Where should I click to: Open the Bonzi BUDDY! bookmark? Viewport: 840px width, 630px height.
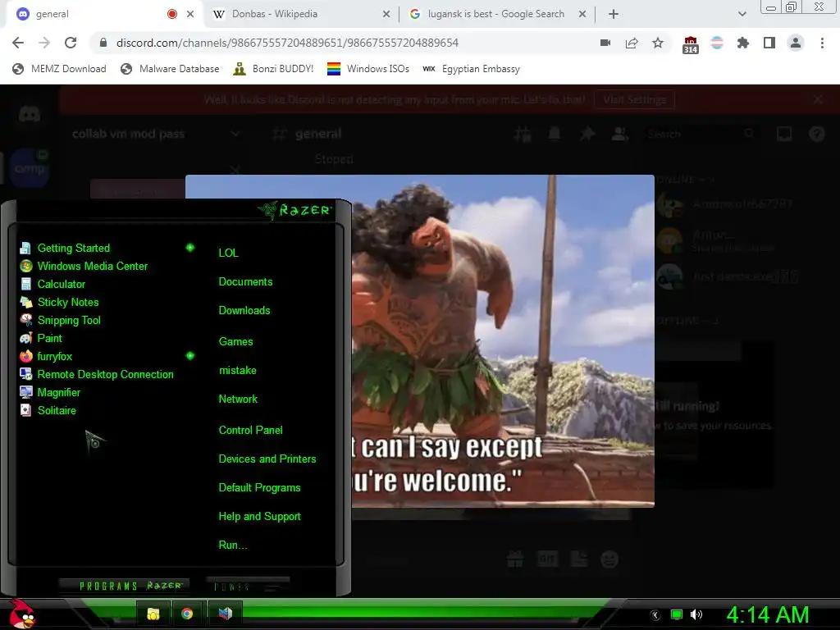[x=273, y=69]
